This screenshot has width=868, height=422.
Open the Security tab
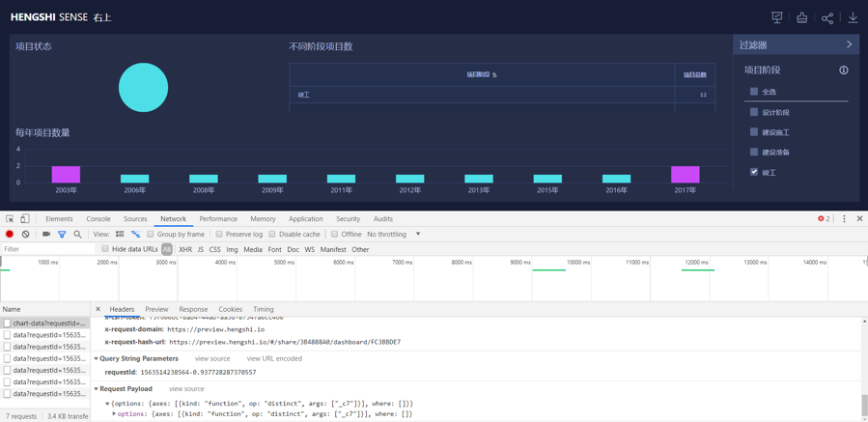tap(349, 219)
